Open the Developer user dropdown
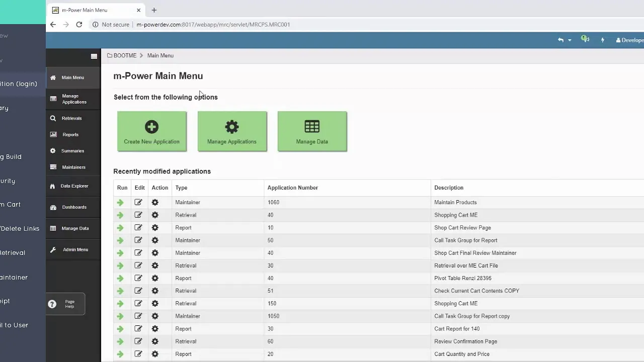 tap(630, 40)
